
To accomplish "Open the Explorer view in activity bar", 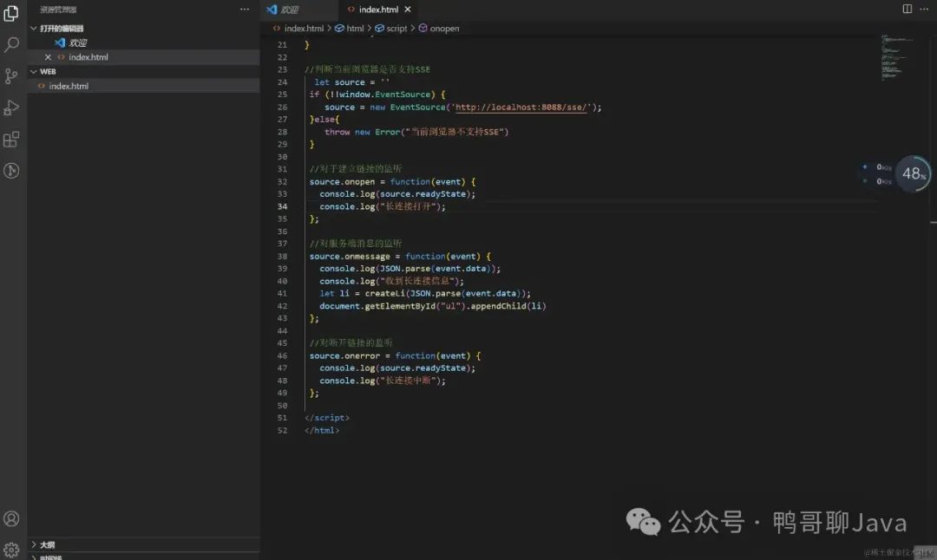I will [x=11, y=13].
